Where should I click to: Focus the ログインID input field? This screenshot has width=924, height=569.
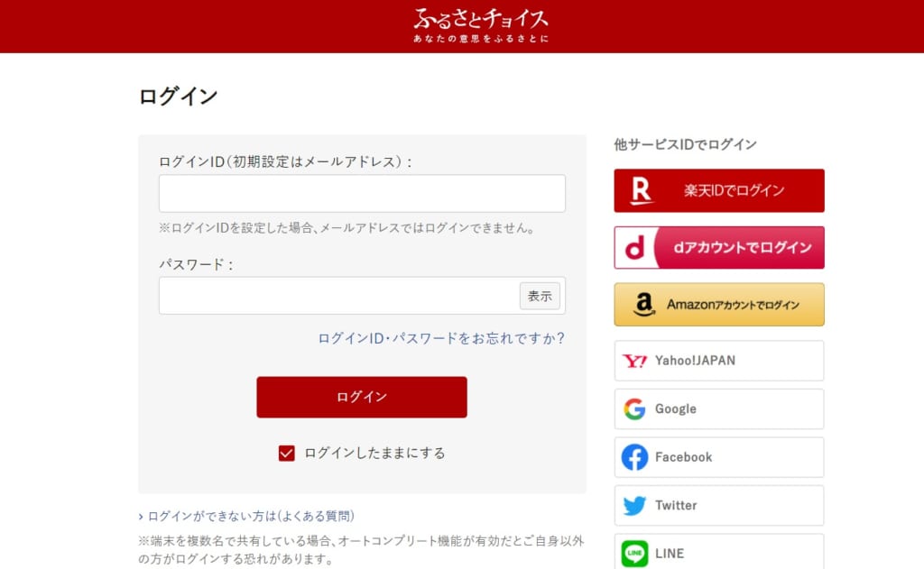point(362,193)
